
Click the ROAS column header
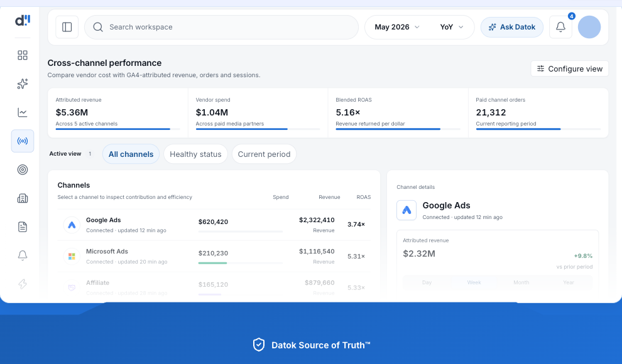click(363, 197)
